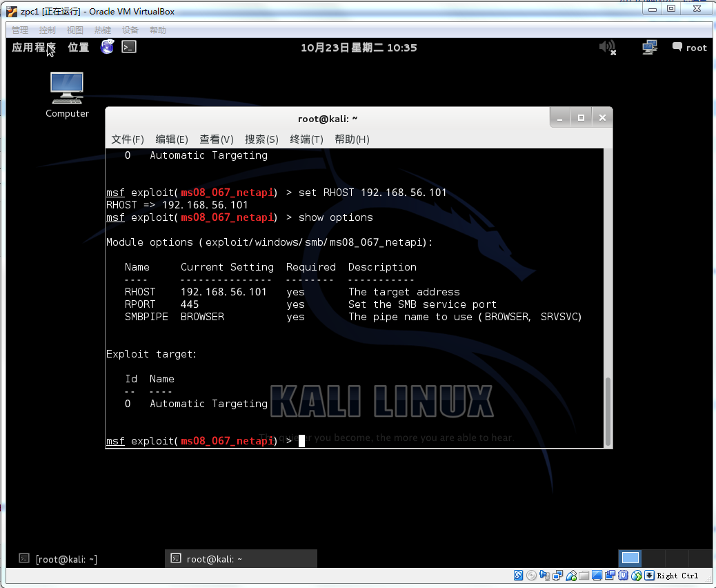Click the RPORT value 445
The width and height of the screenshot is (716, 588).
tap(190, 304)
